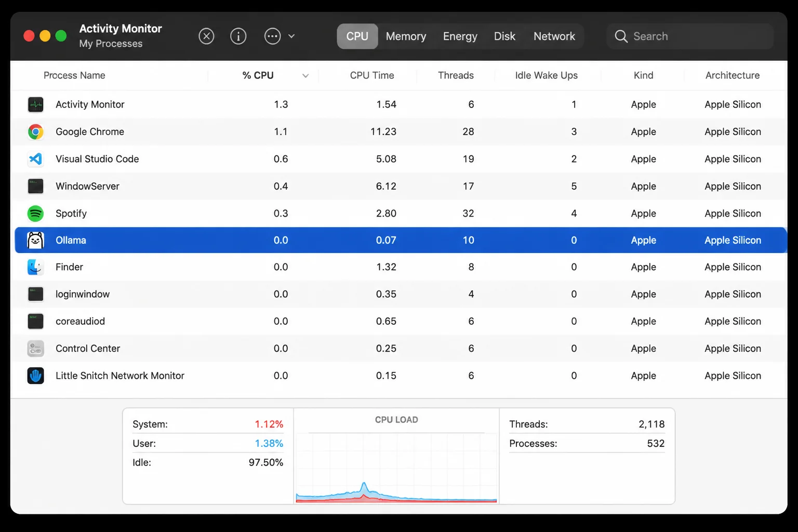Switch to the CPU tab

357,36
